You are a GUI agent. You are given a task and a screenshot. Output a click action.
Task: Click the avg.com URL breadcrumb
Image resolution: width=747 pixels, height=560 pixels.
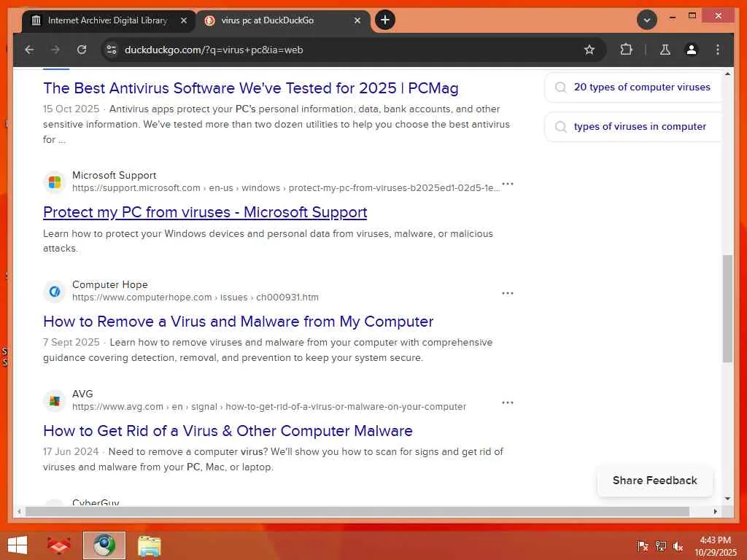click(x=269, y=407)
